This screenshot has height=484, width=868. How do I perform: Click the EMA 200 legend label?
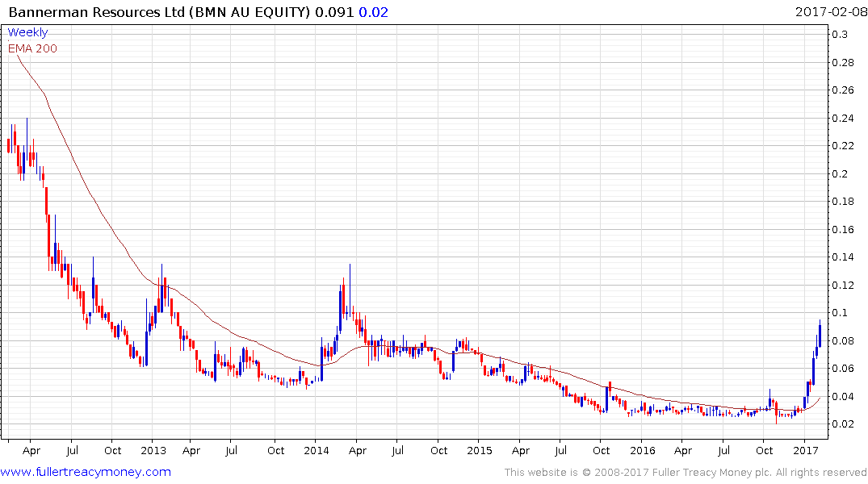click(x=32, y=48)
